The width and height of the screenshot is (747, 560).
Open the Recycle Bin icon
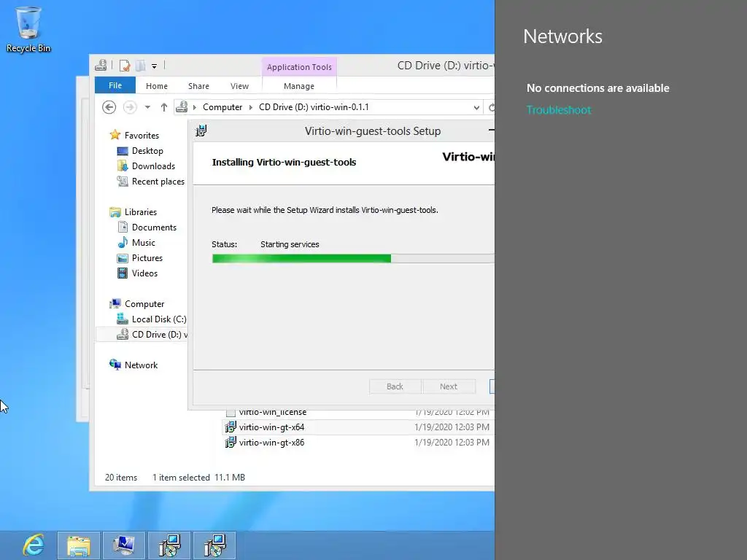28,29
